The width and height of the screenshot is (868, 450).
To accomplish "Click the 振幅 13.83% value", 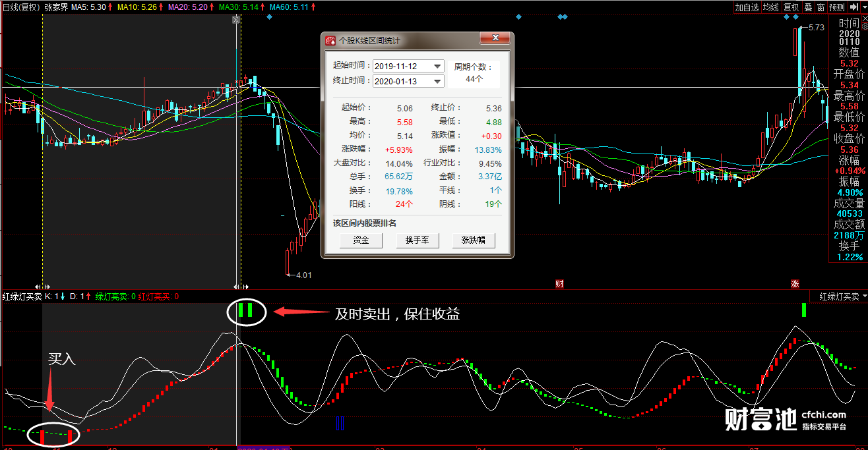I will point(488,150).
